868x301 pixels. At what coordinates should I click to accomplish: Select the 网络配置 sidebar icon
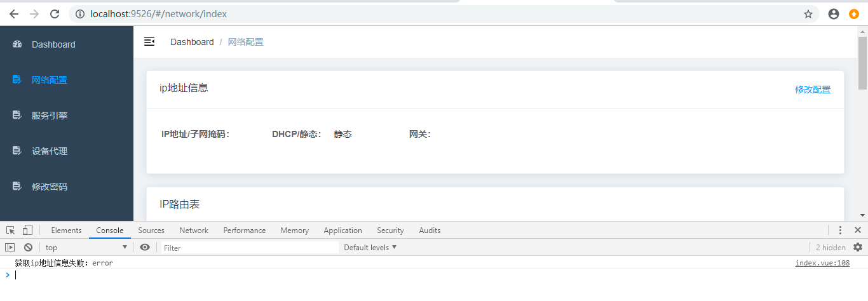coord(17,80)
